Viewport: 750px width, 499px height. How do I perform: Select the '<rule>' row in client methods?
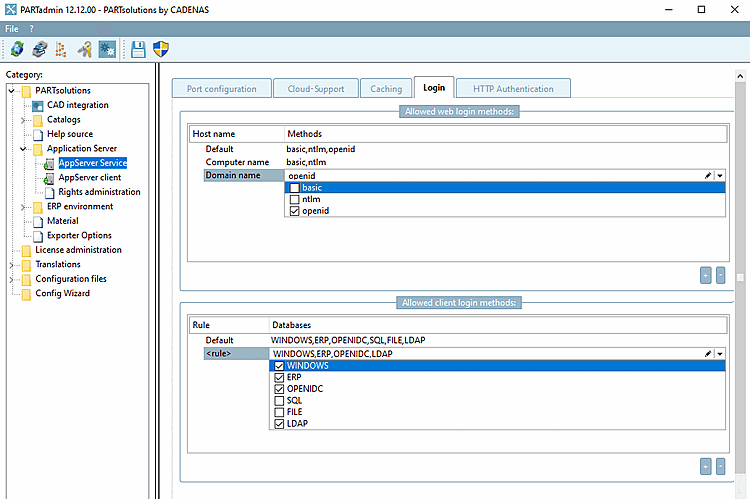pos(236,354)
